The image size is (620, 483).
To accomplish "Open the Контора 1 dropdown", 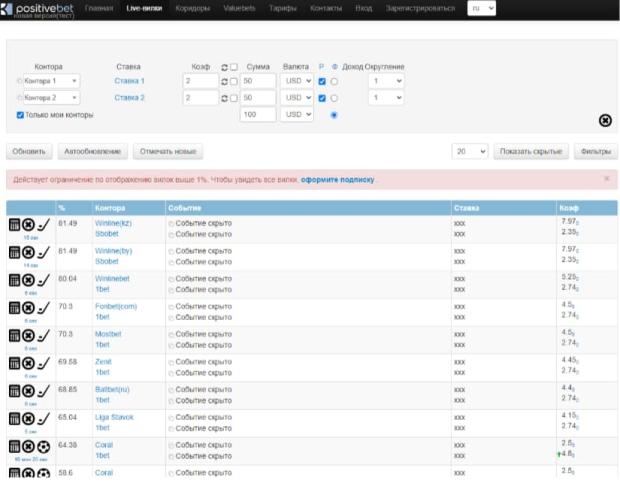I will pyautogui.click(x=51, y=81).
